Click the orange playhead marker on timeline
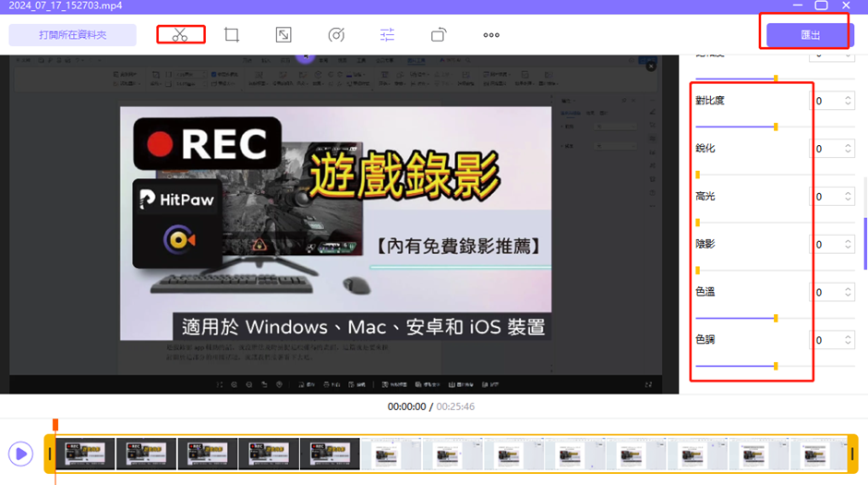The image size is (868, 485). tap(55, 425)
